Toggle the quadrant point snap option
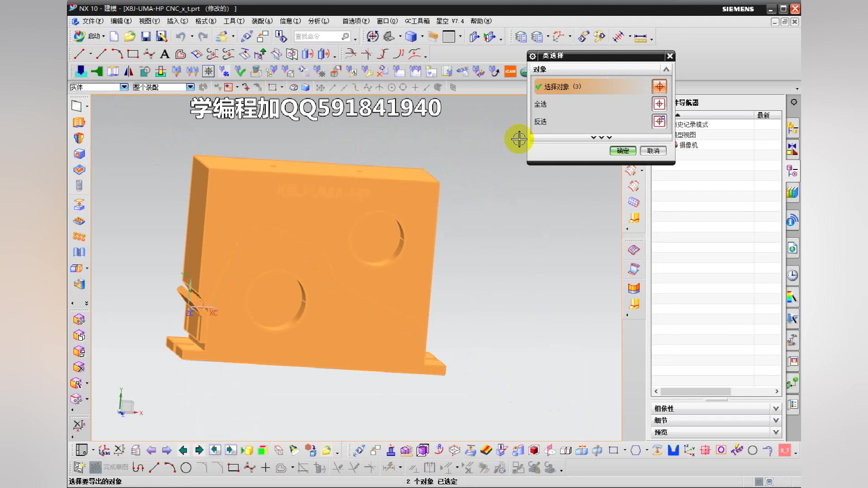Image resolution: width=868 pixels, height=488 pixels. 403,87
